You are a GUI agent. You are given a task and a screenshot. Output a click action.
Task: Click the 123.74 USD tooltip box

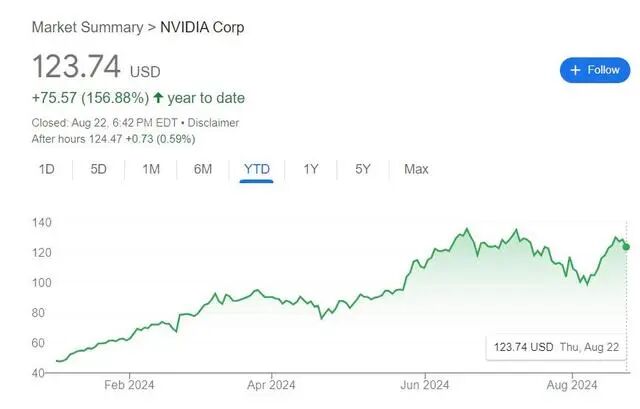click(x=556, y=347)
